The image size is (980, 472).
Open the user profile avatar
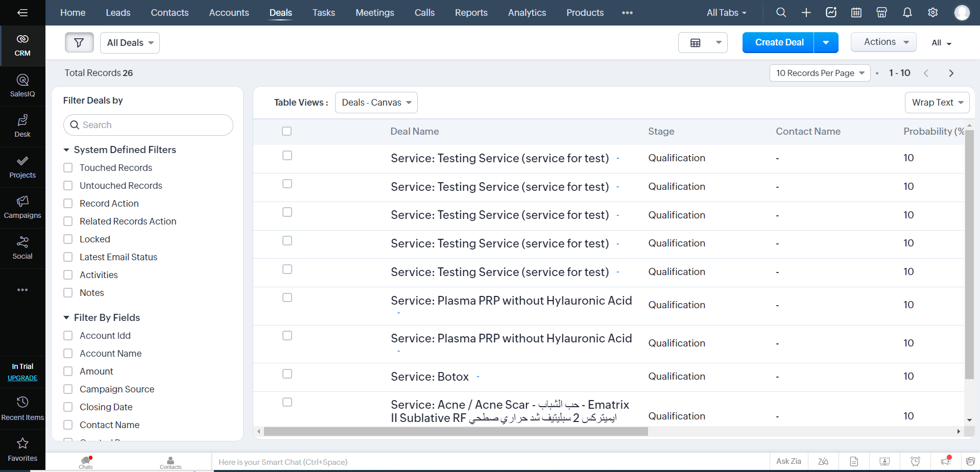[962, 13]
